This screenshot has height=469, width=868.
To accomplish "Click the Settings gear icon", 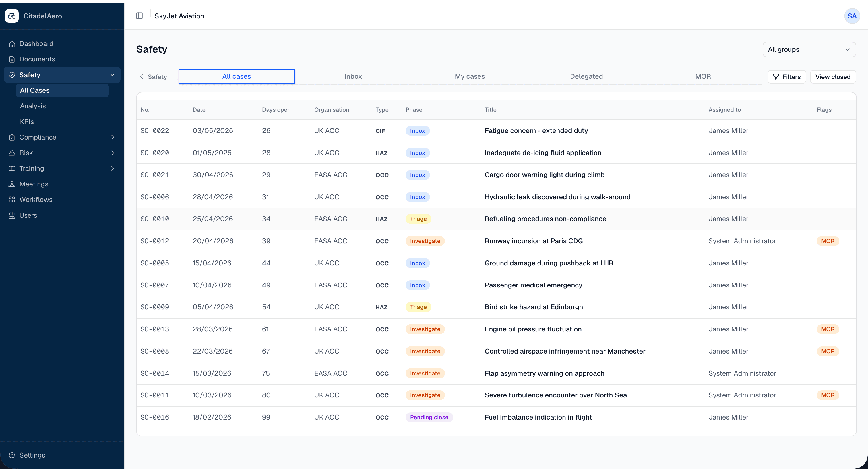I will (x=12, y=455).
